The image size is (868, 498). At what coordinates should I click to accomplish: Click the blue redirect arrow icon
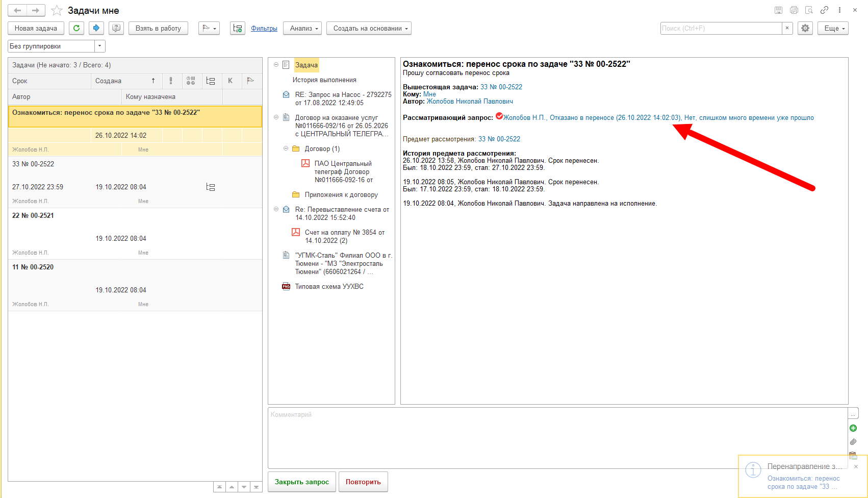(x=96, y=28)
